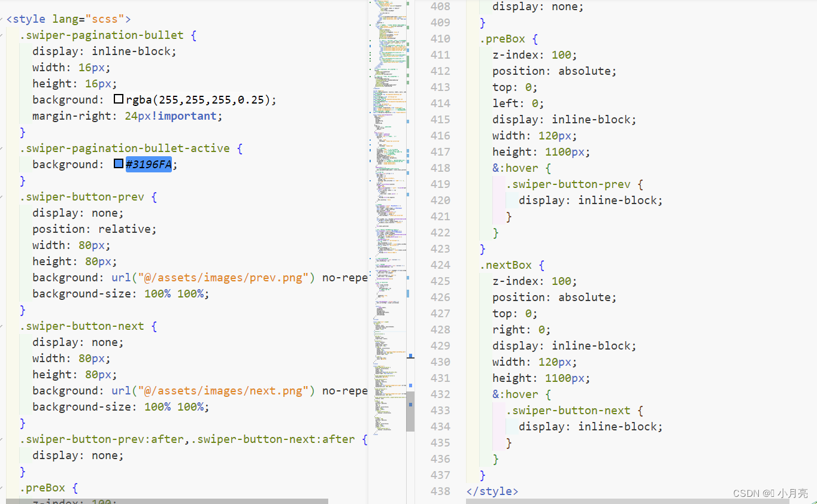817x504 pixels.
Task: Click 'z-index: 100;' on line 411
Action: pyautogui.click(x=535, y=55)
